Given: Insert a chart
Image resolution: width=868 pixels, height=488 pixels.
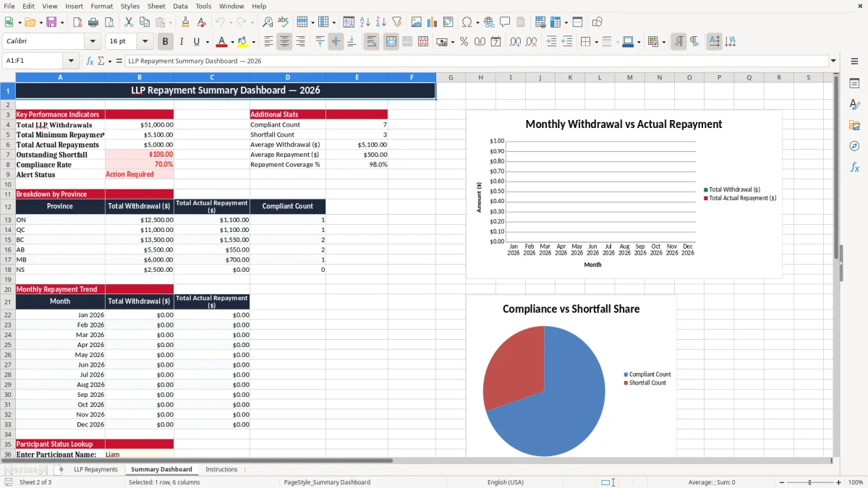Looking at the screenshot, I should (x=433, y=22).
